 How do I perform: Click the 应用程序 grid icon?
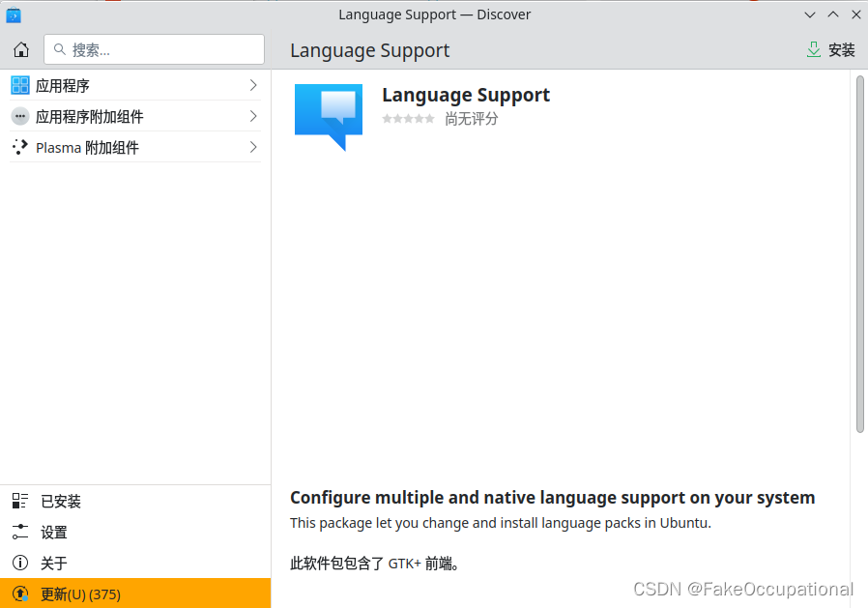coord(20,85)
